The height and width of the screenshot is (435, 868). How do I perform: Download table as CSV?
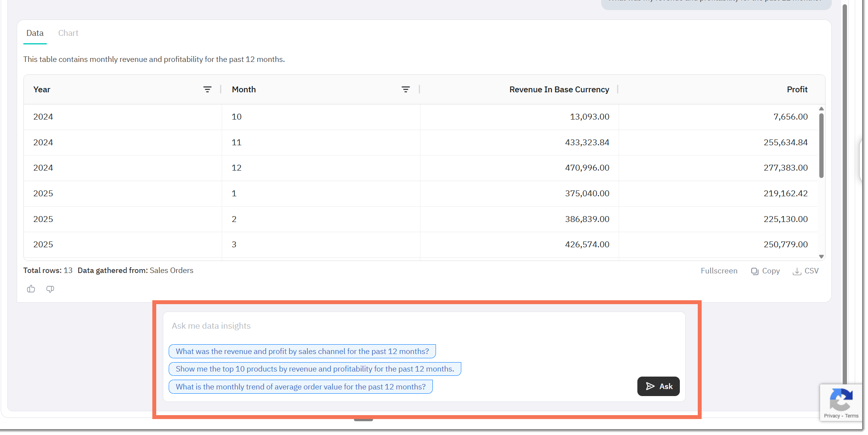[806, 271]
